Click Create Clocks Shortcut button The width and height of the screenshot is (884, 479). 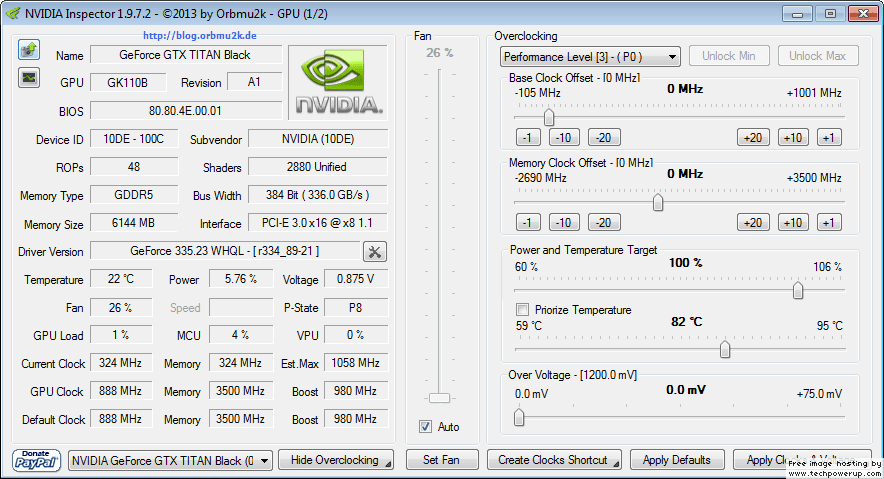[554, 460]
